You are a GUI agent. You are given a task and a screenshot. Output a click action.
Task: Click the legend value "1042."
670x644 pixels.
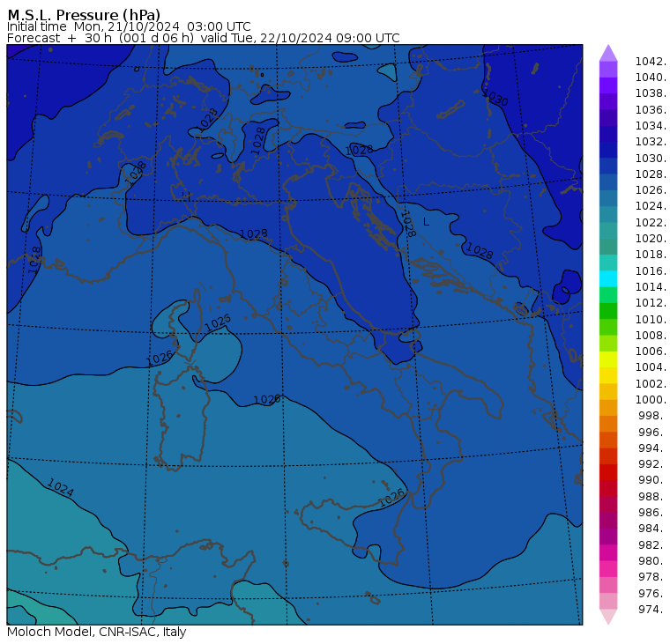651,62
